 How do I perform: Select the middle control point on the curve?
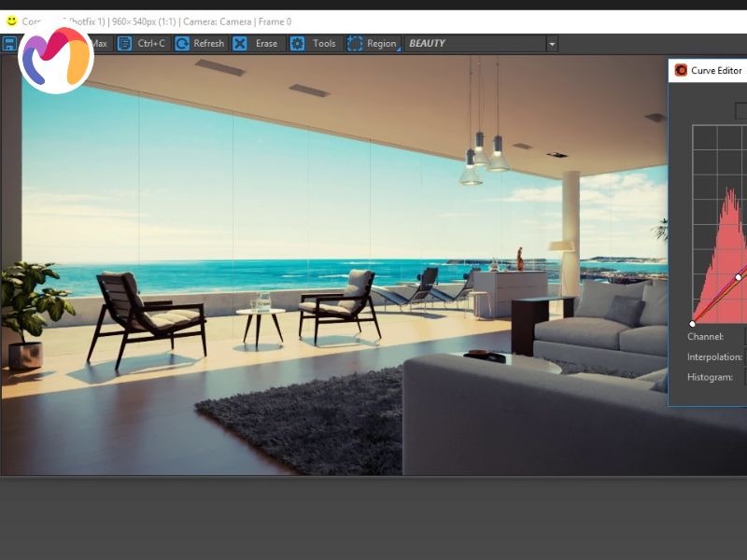click(739, 277)
